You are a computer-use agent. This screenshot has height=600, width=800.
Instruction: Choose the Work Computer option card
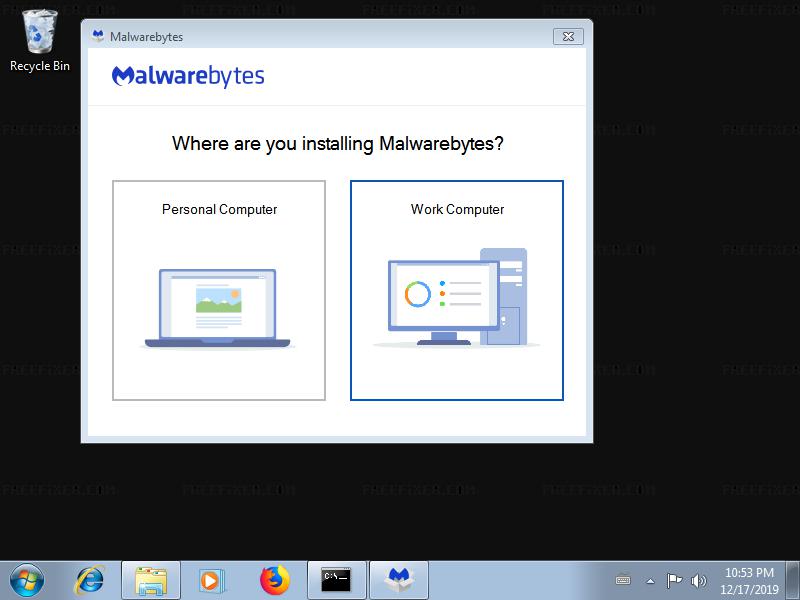[457, 290]
